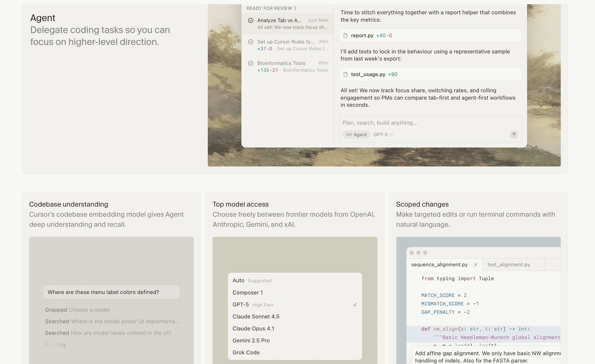Click the Agent infinity icon in the input bar
595x364 pixels.
coord(349,135)
